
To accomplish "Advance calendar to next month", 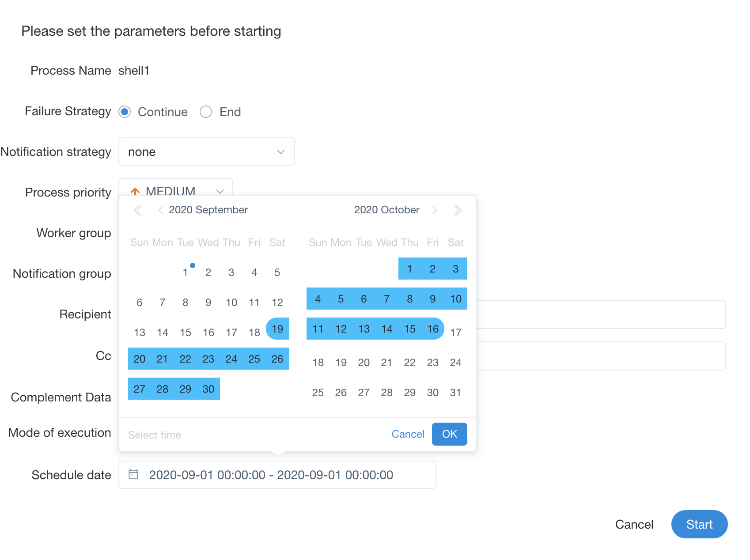I will pyautogui.click(x=435, y=210).
